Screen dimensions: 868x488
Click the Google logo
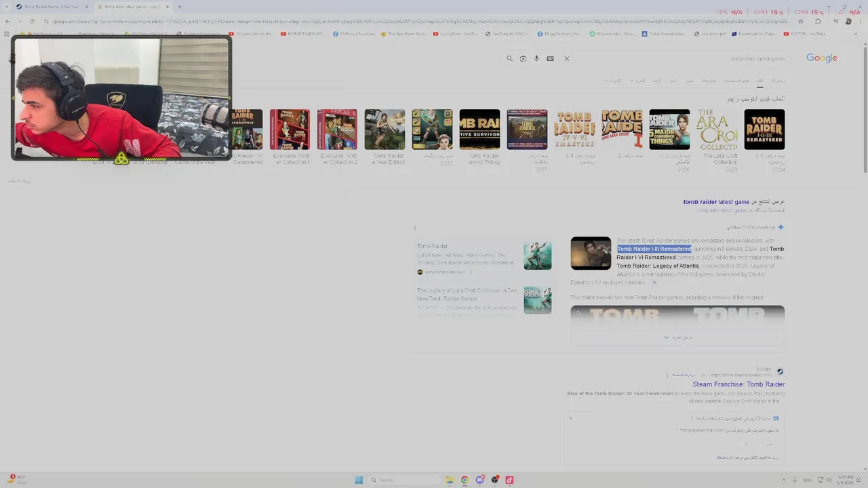tap(822, 58)
